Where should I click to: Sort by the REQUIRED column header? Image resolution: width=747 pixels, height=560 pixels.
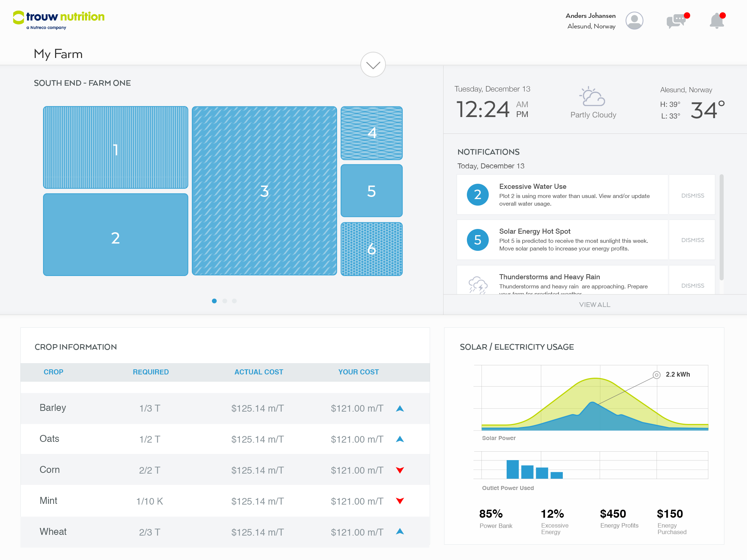[151, 372]
